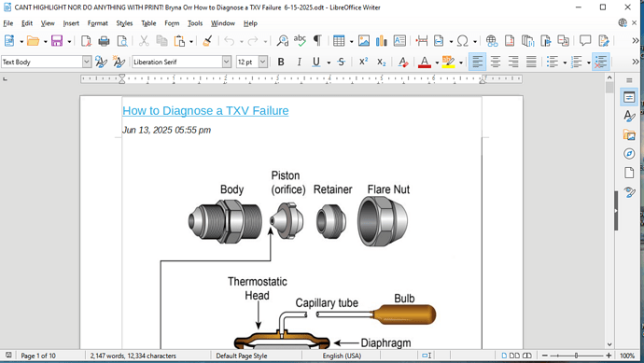644x363 pixels.
Task: Click the Copy icon
Action: click(161, 41)
